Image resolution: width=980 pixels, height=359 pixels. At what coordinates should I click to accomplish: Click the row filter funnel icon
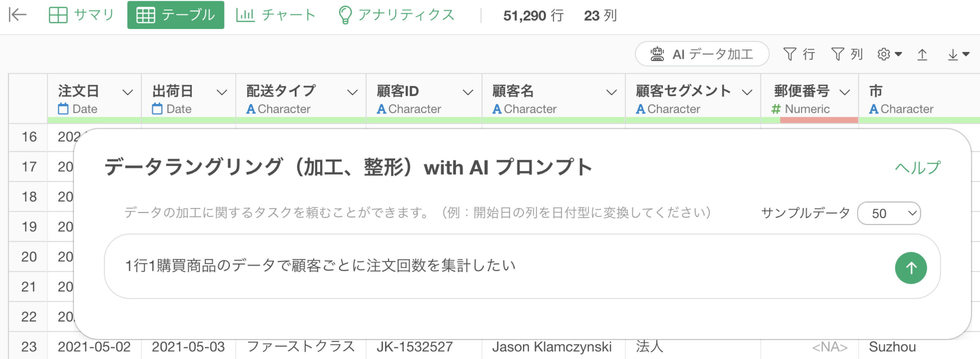pos(790,54)
